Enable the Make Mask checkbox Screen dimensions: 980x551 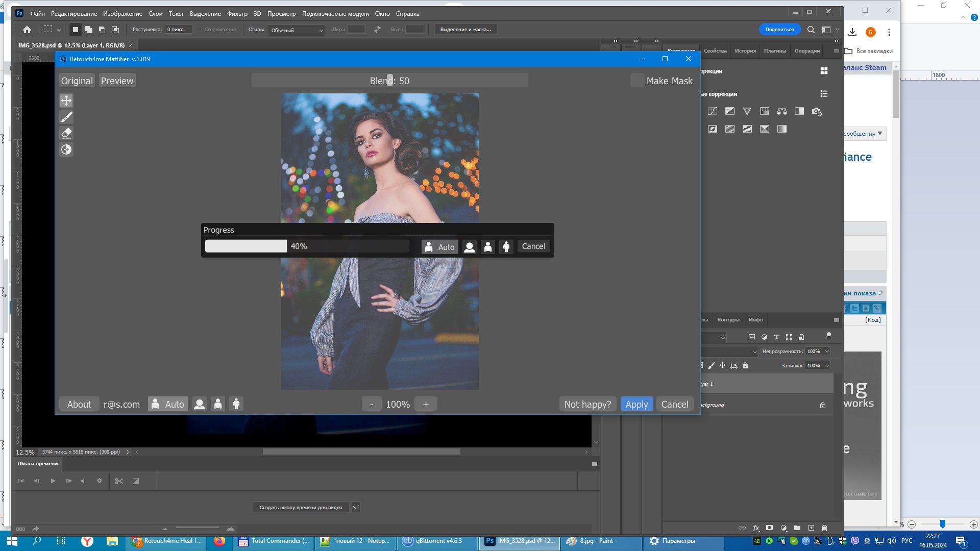(637, 81)
